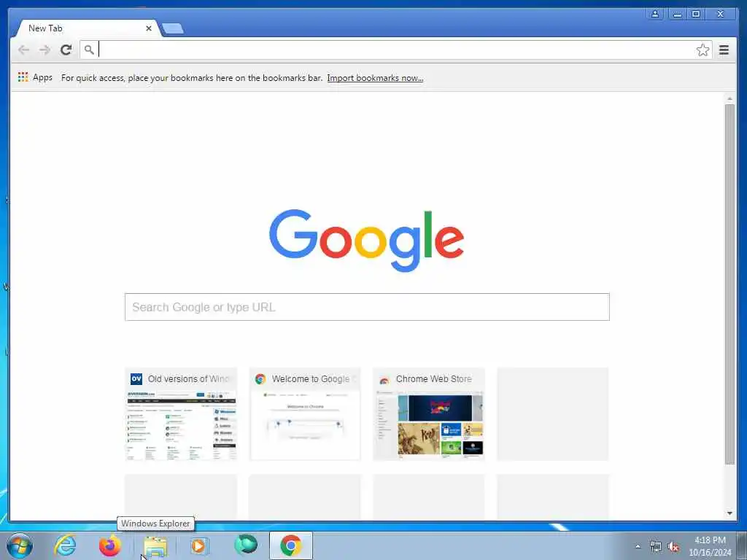
Task: Click the muted volume tray icon
Action: point(673,547)
